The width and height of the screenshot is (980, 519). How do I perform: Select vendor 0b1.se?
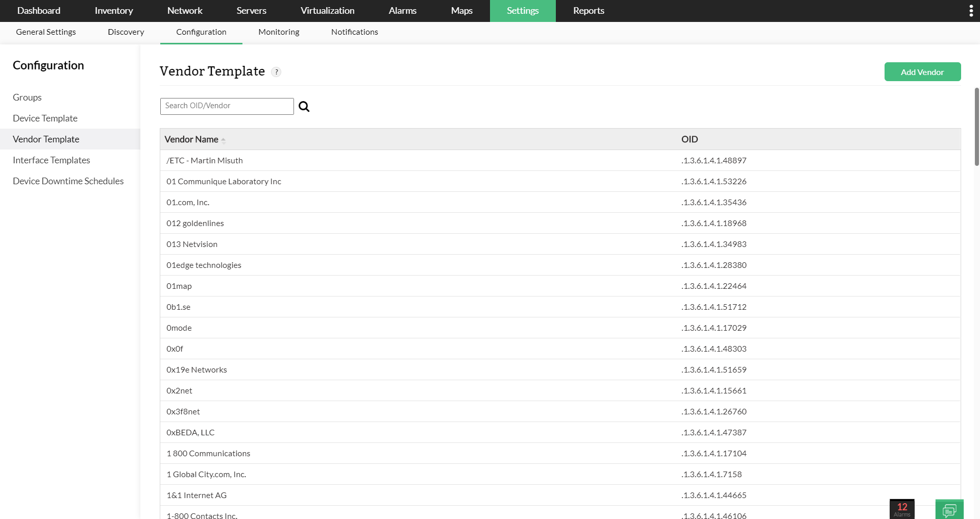[178, 307]
